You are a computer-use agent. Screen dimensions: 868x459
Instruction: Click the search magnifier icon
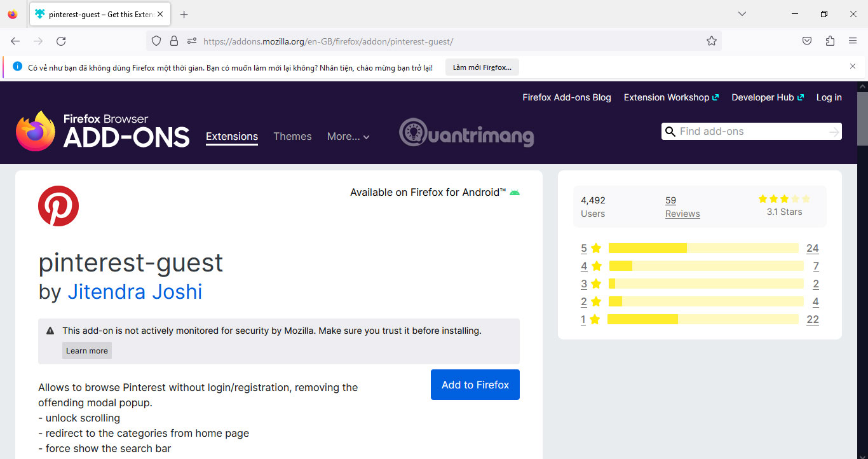670,132
